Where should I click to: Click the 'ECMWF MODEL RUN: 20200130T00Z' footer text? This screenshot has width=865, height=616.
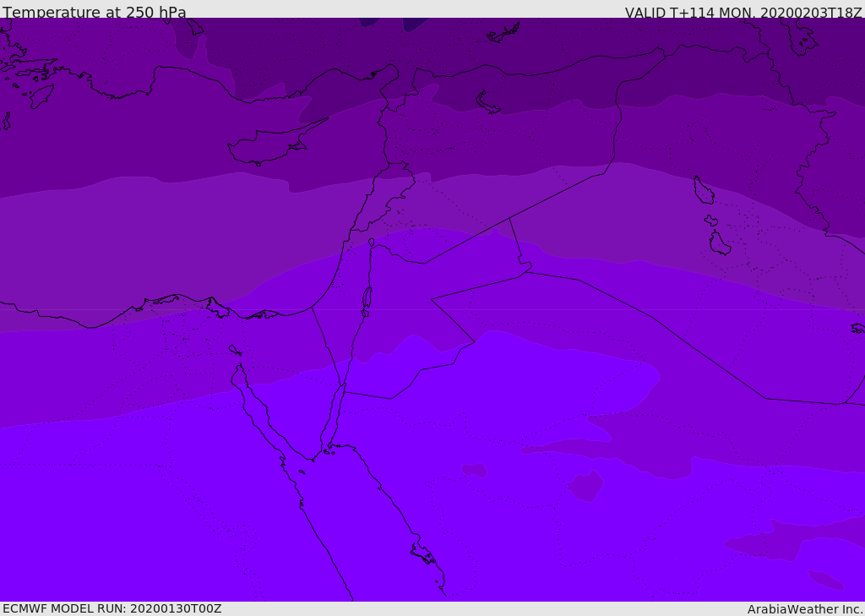[112, 608]
